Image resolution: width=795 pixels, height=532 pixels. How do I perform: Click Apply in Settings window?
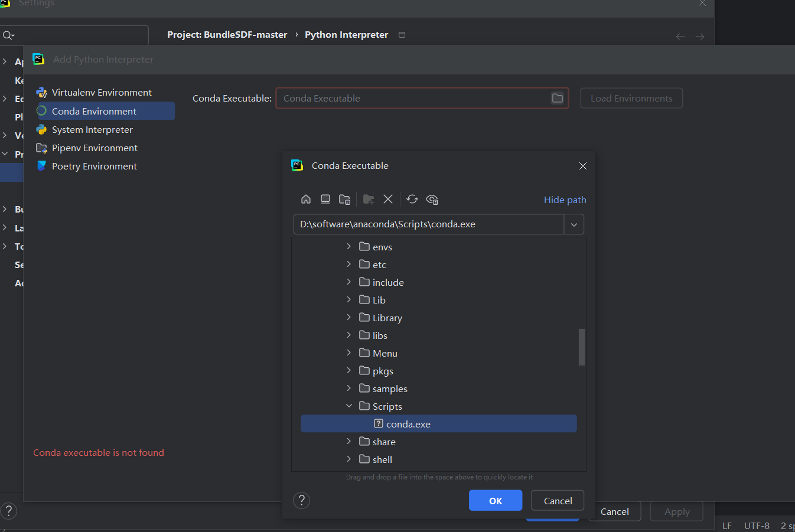point(677,511)
